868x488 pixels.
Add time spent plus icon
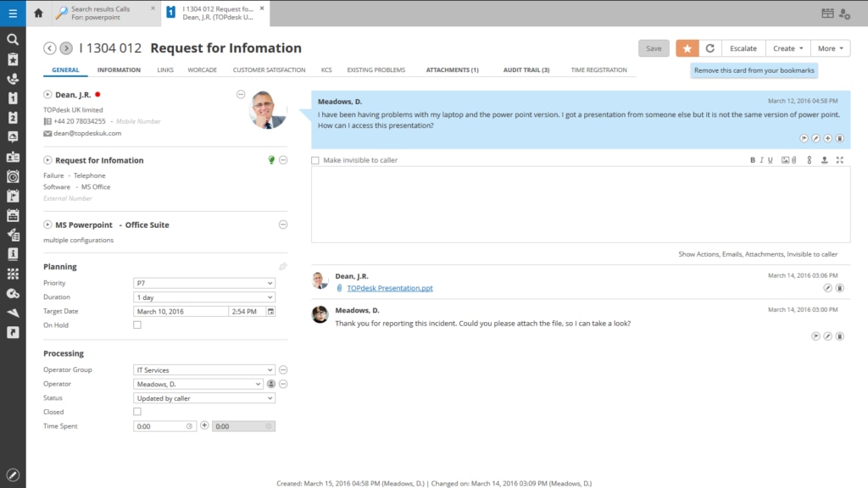[x=204, y=425]
